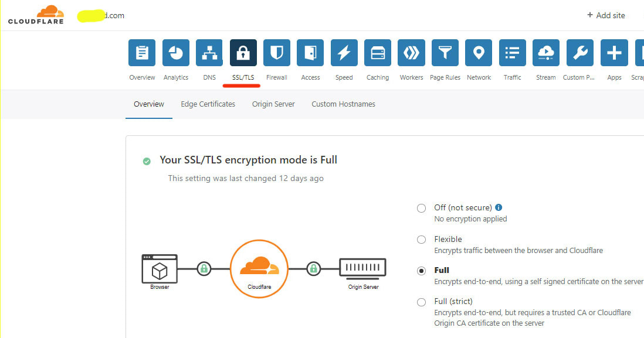This screenshot has width=644, height=338.
Task: Open the Network settings
Action: click(478, 53)
